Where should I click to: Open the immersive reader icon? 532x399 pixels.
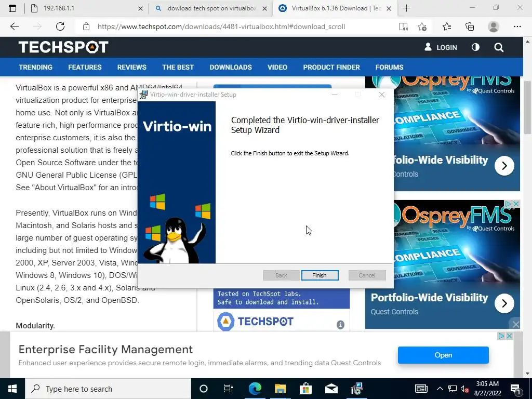[403, 27]
